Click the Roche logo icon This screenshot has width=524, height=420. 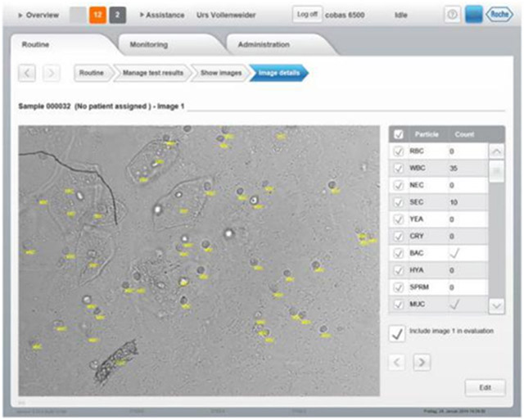tap(497, 15)
